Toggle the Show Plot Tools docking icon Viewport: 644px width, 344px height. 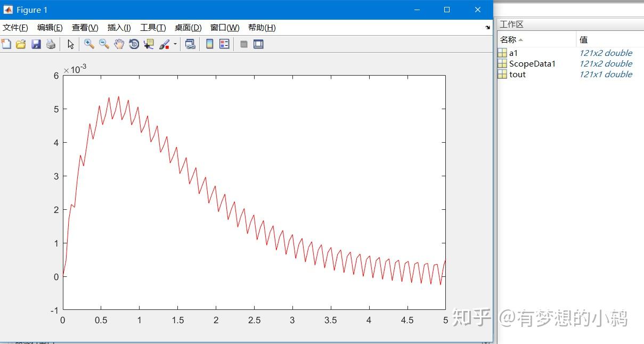[258, 44]
